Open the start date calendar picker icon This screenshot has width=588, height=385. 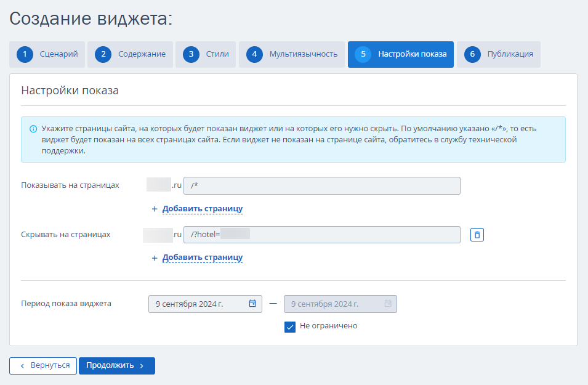[x=253, y=304]
